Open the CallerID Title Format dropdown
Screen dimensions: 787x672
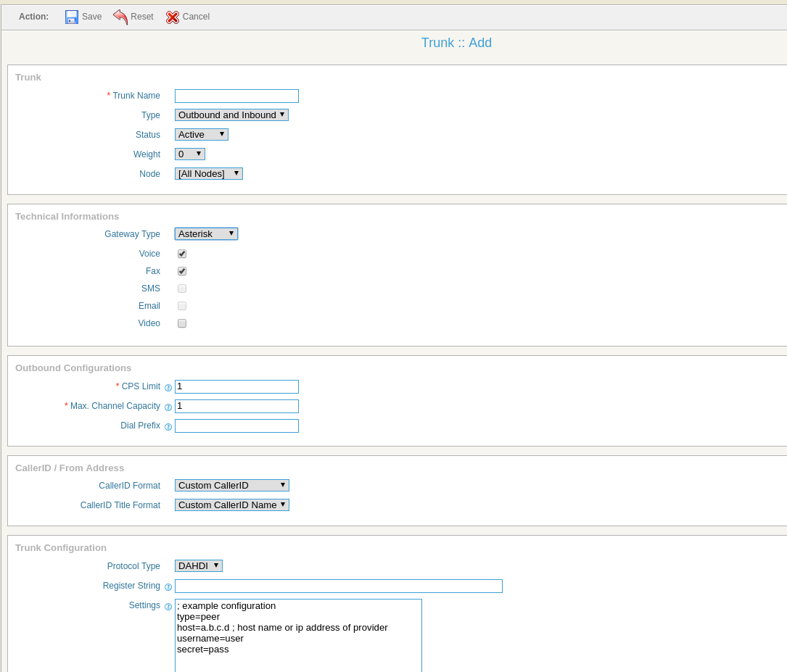click(x=232, y=505)
